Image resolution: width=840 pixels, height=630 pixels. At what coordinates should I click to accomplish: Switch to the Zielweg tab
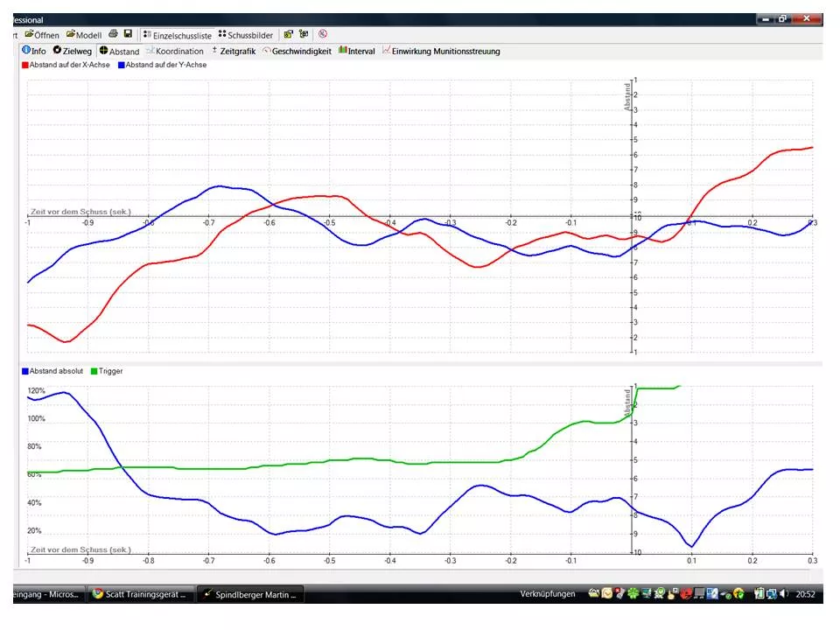click(72, 51)
